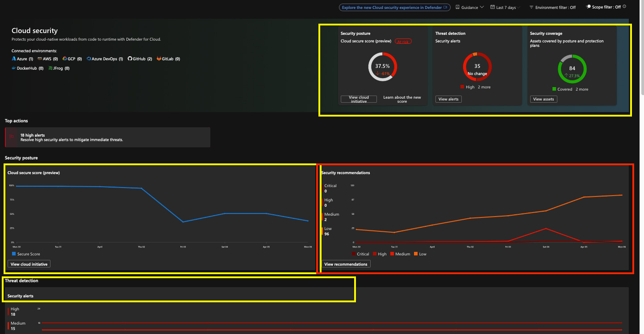Click the info icon next to Scope filter
644x334 pixels.
[x=624, y=7]
